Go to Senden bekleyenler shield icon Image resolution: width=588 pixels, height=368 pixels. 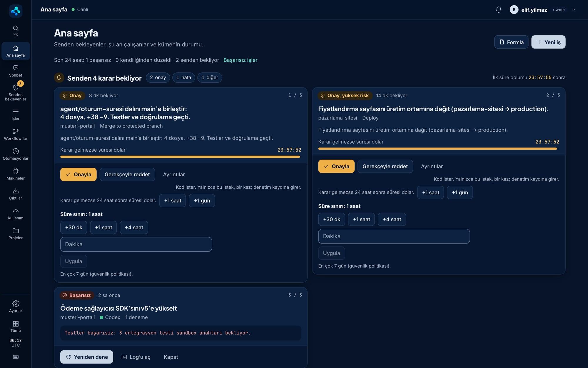(x=16, y=87)
